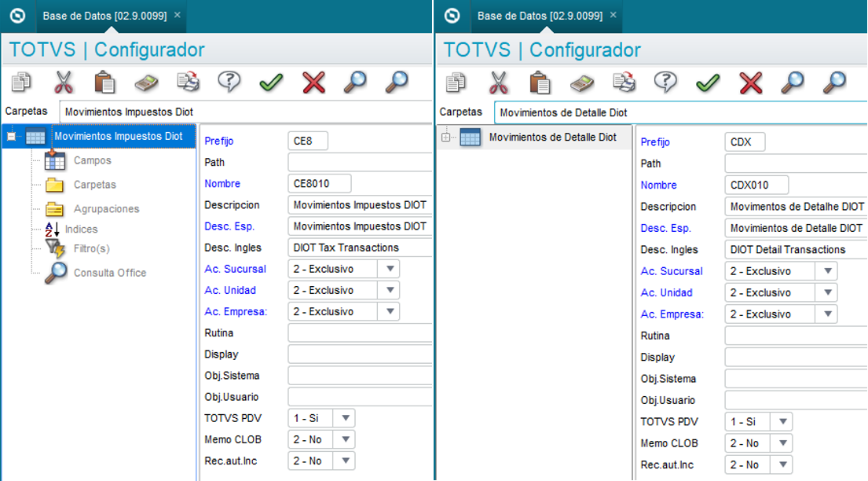Open TOTVS PDV dropdown in right window

(782, 422)
